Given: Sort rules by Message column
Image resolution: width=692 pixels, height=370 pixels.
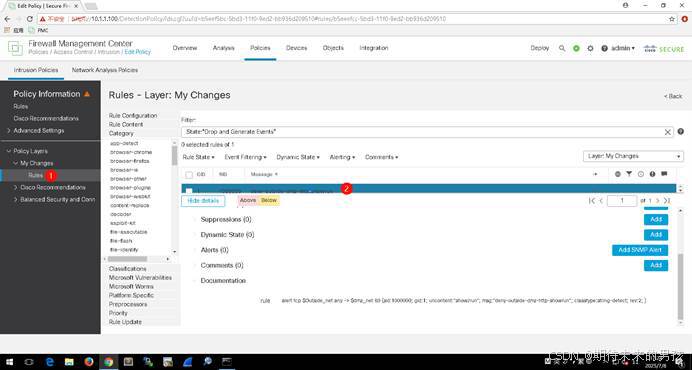Looking at the screenshot, I should tap(264, 174).
